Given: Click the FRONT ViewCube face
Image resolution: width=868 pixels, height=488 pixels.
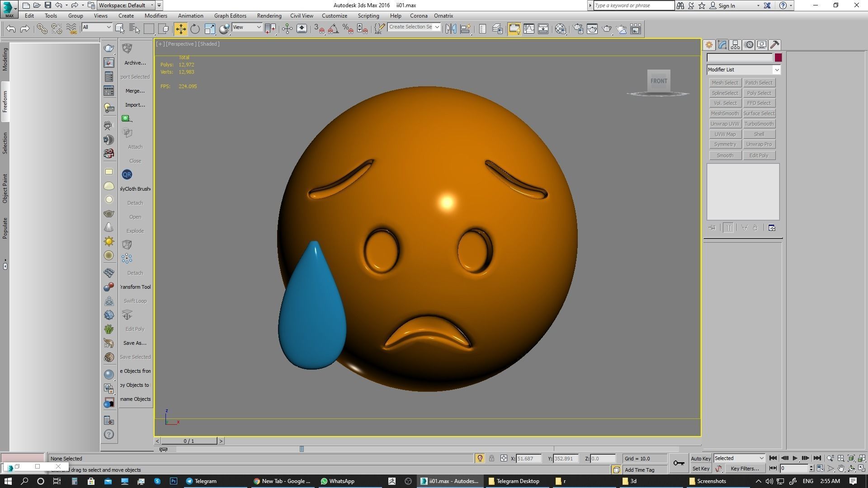Looking at the screenshot, I should tap(659, 81).
